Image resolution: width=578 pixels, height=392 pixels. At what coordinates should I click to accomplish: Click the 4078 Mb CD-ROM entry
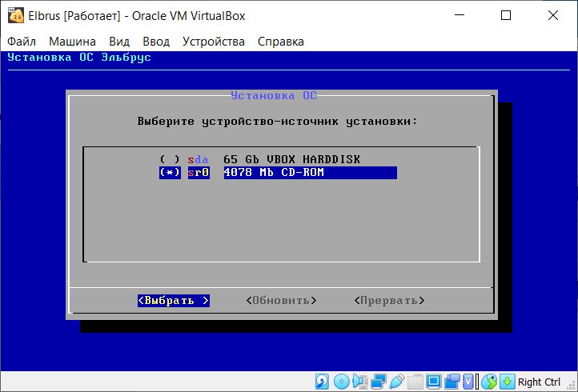(310, 173)
